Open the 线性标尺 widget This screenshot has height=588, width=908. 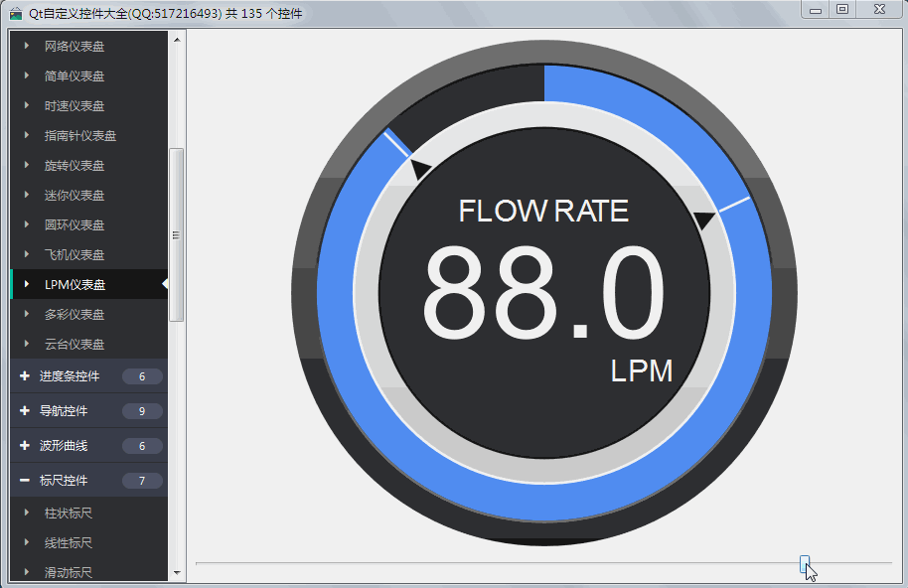(69, 543)
